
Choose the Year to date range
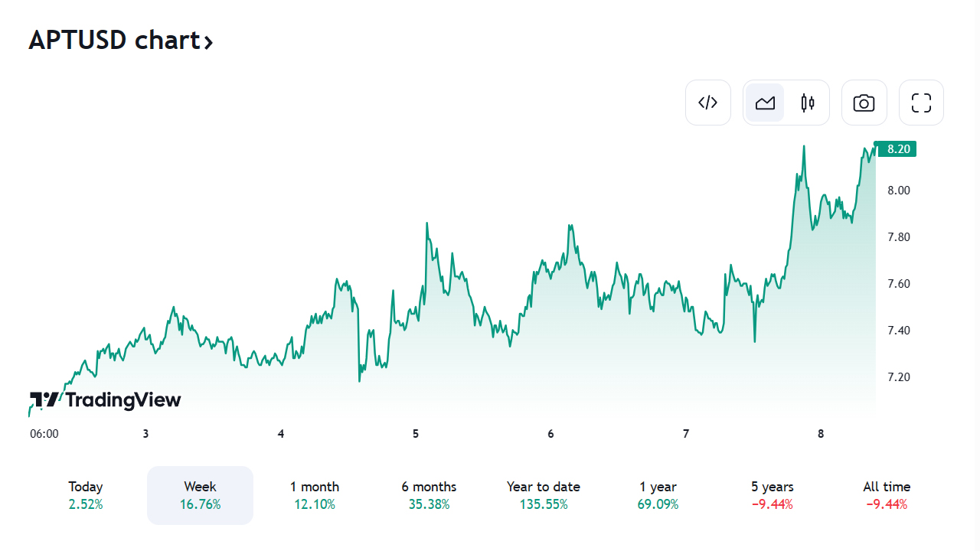[543, 495]
